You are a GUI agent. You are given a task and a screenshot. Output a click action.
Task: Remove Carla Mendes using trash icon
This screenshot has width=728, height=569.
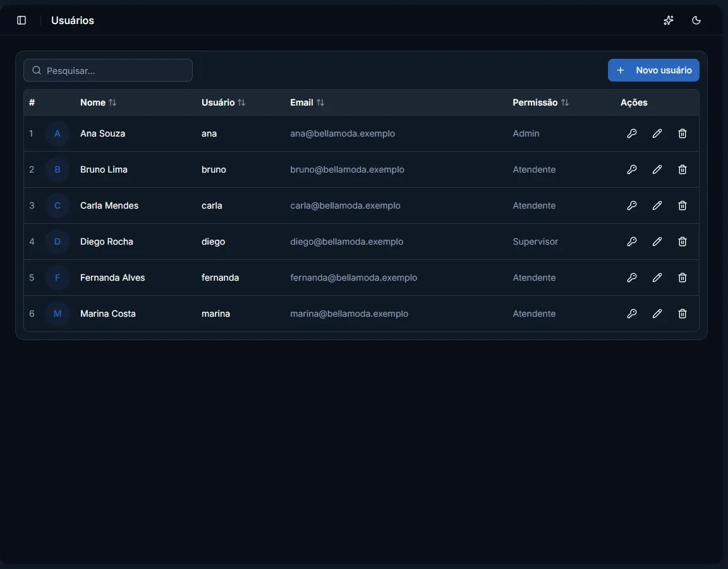[682, 205]
